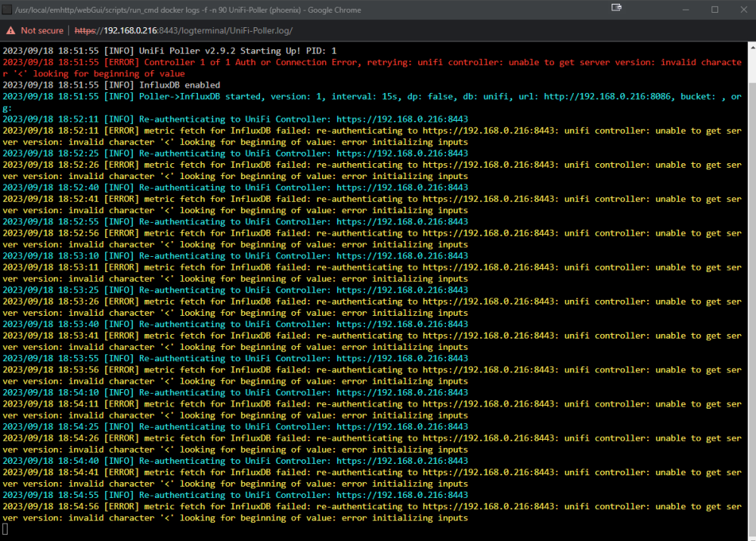Click the window icon at title bar left

coord(7,10)
